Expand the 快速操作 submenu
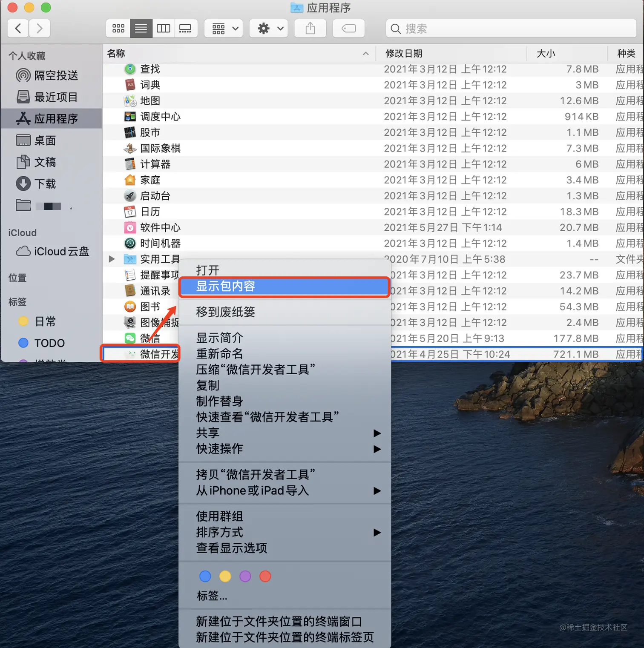This screenshot has width=644, height=648. [x=285, y=449]
